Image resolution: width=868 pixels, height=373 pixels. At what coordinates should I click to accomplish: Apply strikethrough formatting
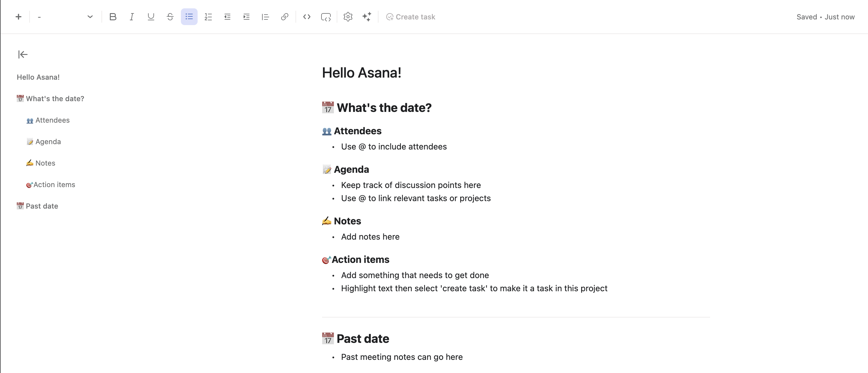170,17
